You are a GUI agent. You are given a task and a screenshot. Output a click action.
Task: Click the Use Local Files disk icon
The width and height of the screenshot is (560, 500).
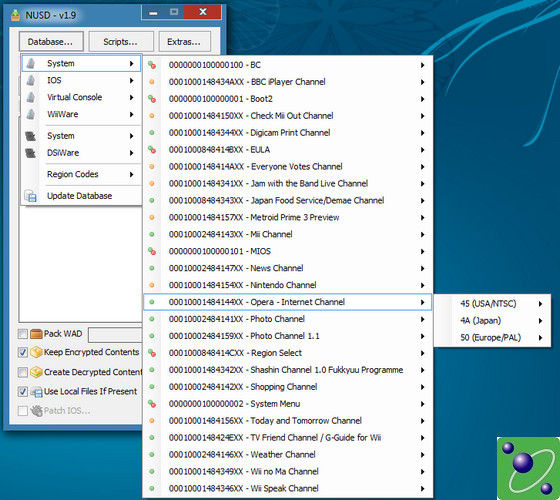pyautogui.click(x=36, y=392)
